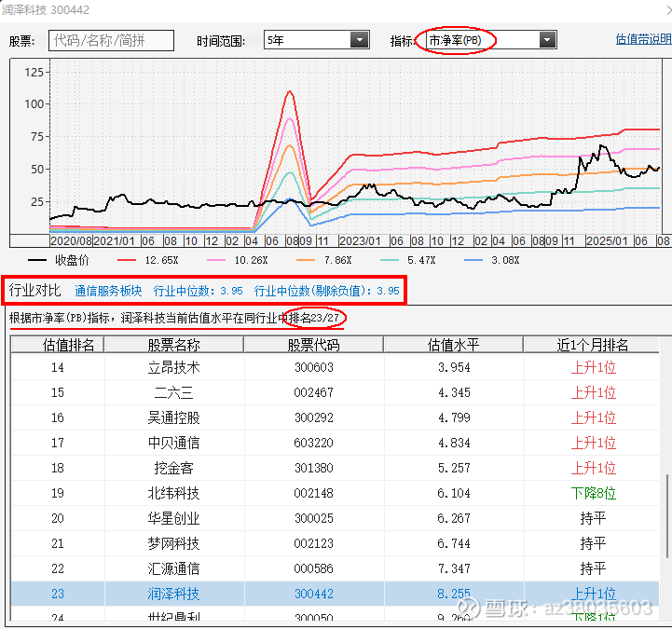The width and height of the screenshot is (672, 629).
Task: Select the 立昂技术 row name
Action: (x=174, y=368)
